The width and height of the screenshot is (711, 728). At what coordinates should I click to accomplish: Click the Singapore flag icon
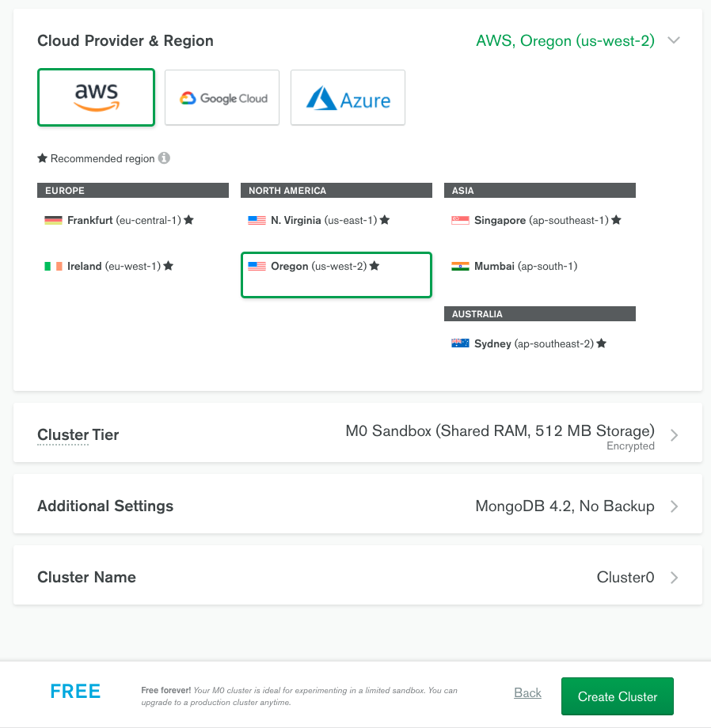[x=460, y=221]
